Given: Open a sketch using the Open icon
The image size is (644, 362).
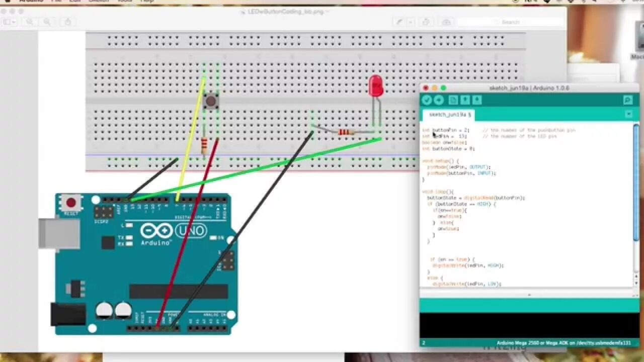Looking at the screenshot, I should [465, 100].
